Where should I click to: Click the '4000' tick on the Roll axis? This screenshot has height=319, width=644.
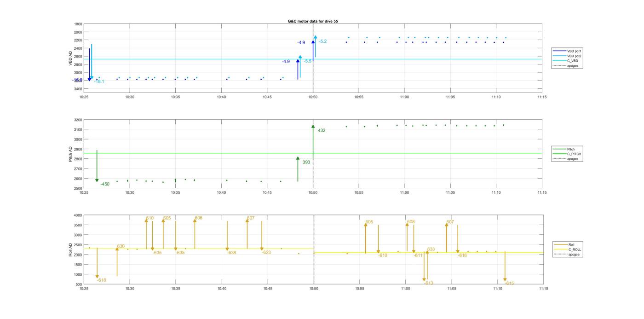pos(78,215)
